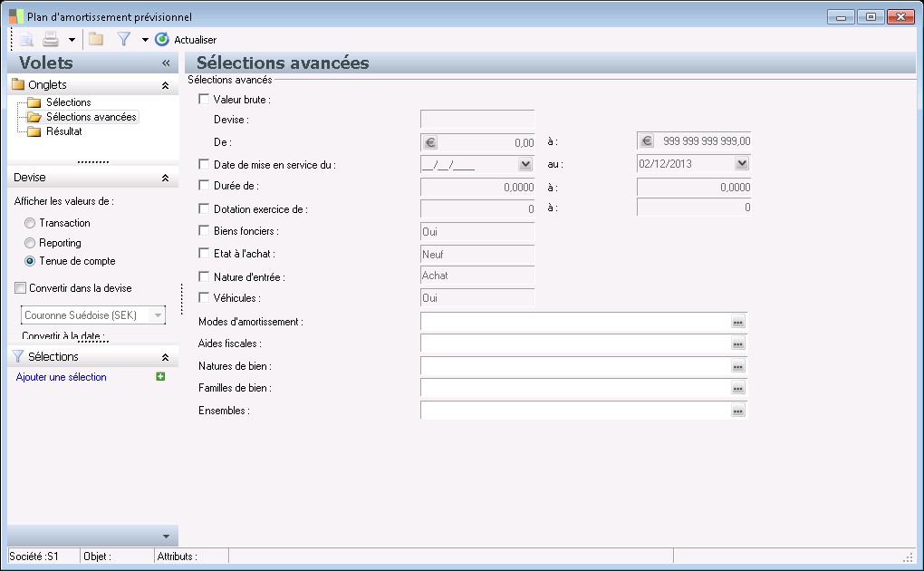Check the Biens fonciers checkbox
The height and width of the screenshot is (571, 924).
(x=204, y=230)
